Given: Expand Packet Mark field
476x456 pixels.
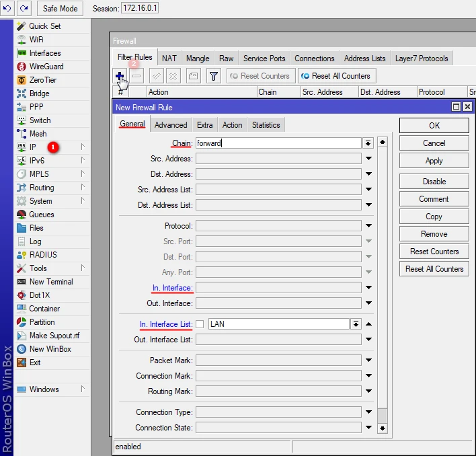Looking at the screenshot, I should (368, 360).
